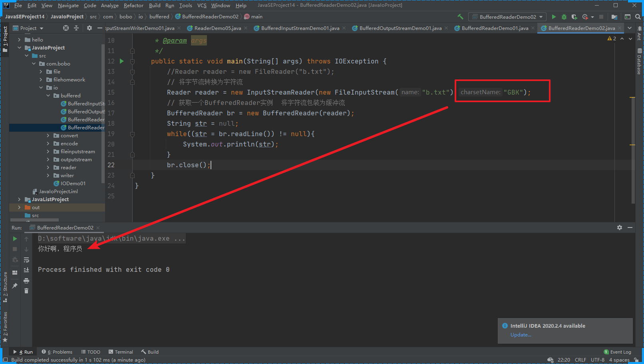Viewport: 644px width, 364px height.
Task: Open the Project view selector dropdown
Action: pyautogui.click(x=28, y=28)
